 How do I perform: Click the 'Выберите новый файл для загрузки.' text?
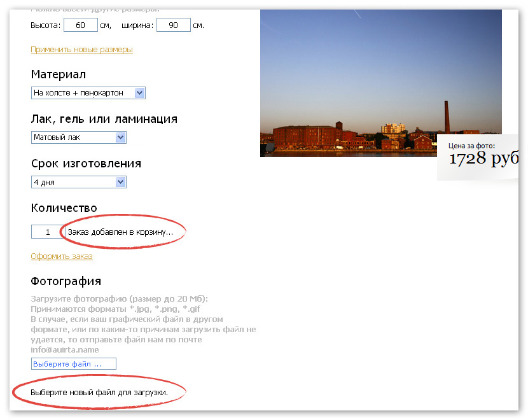tap(99, 393)
